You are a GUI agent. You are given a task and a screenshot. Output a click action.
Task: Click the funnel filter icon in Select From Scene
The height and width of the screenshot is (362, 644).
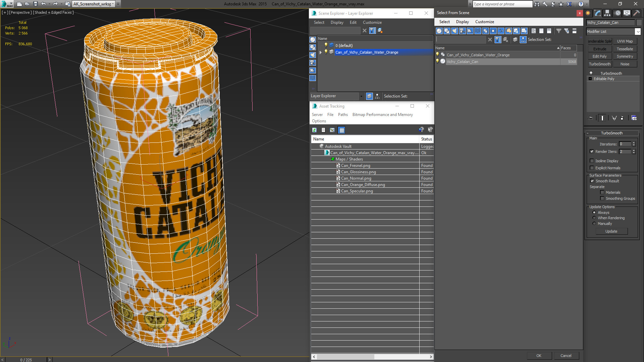click(x=559, y=31)
